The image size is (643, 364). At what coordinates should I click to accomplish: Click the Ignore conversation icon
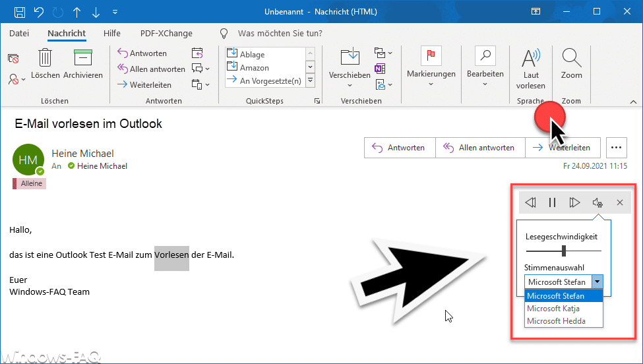13,59
